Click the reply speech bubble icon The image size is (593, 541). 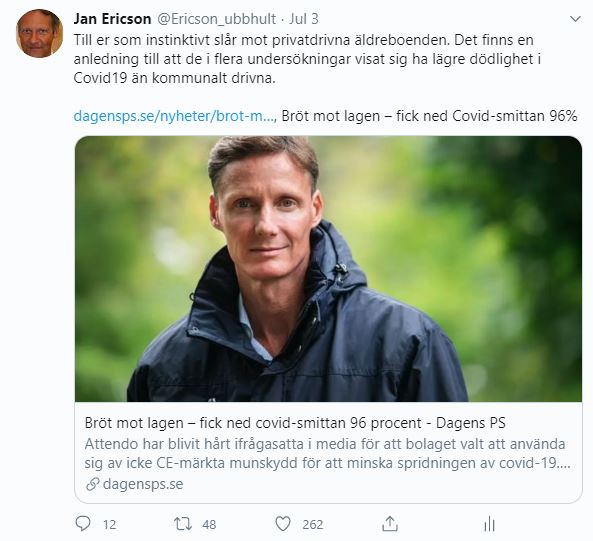coord(83,524)
